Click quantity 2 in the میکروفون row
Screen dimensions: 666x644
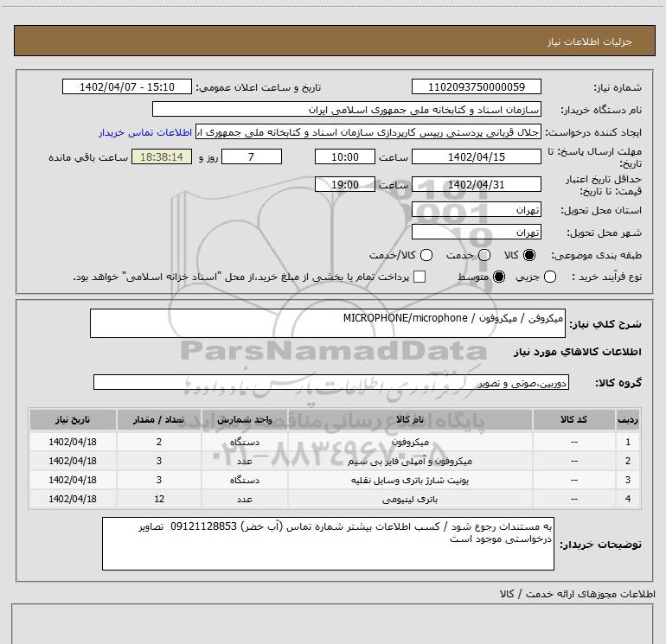click(159, 442)
